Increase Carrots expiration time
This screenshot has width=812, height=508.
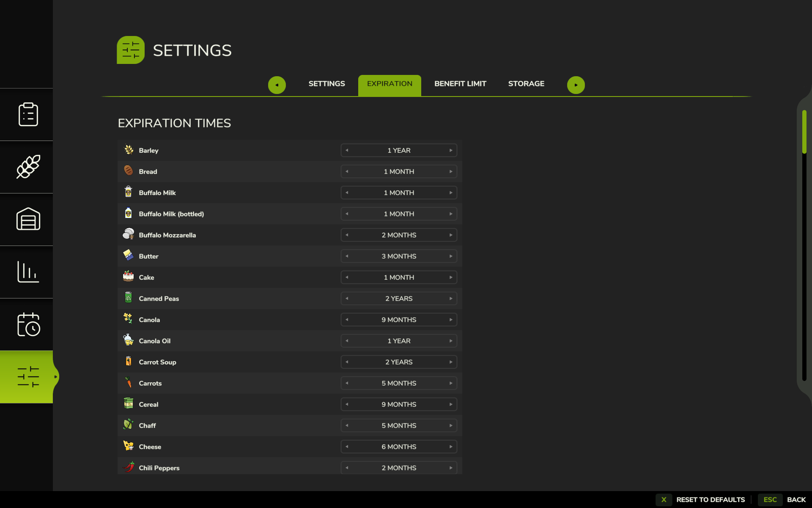pyautogui.click(x=451, y=383)
